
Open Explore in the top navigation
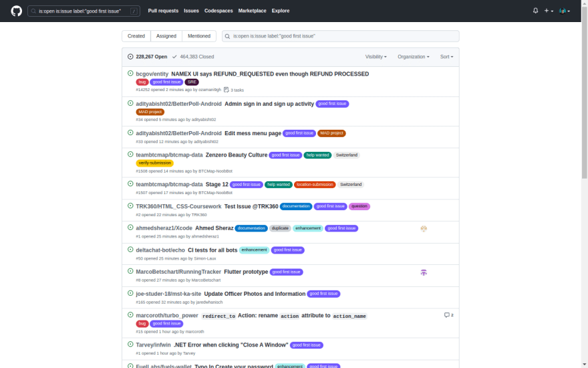point(281,11)
